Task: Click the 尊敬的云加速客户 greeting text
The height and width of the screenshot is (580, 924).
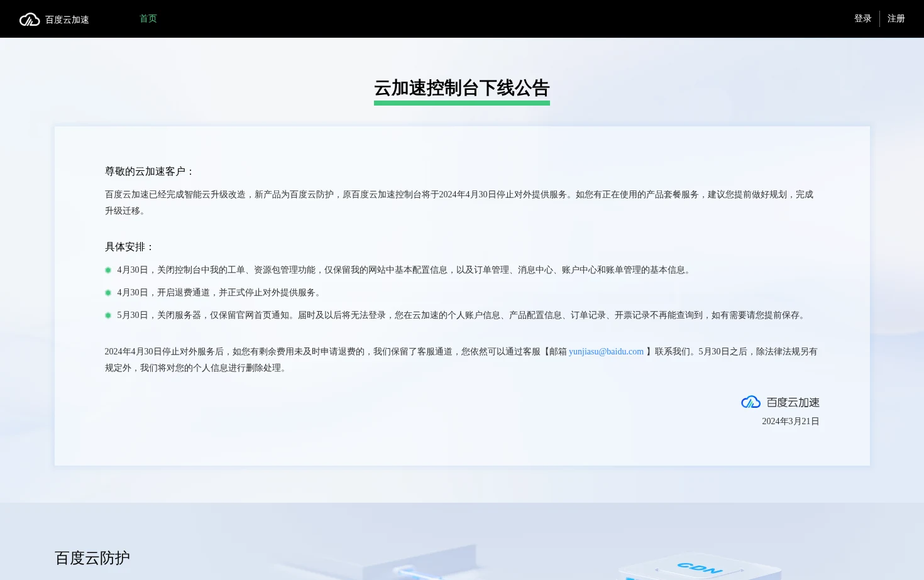Action: (150, 172)
